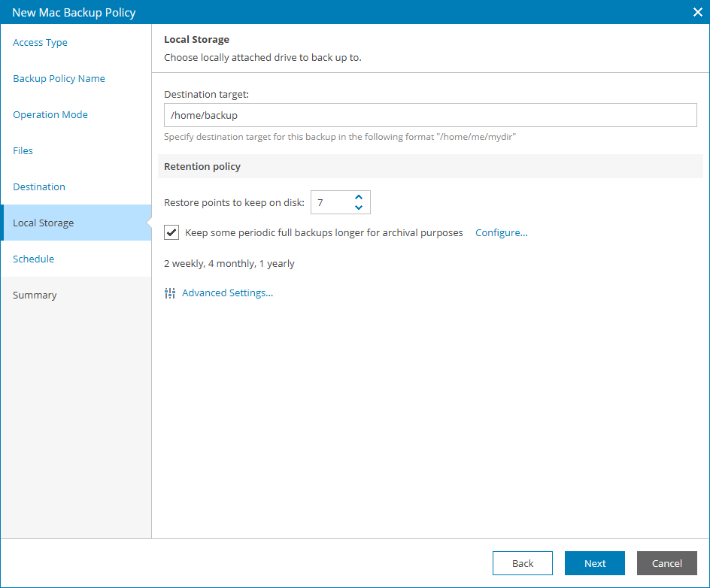Uncheck keeping periodic full backups longer
Image resolution: width=710 pixels, height=588 pixels.
(171, 232)
